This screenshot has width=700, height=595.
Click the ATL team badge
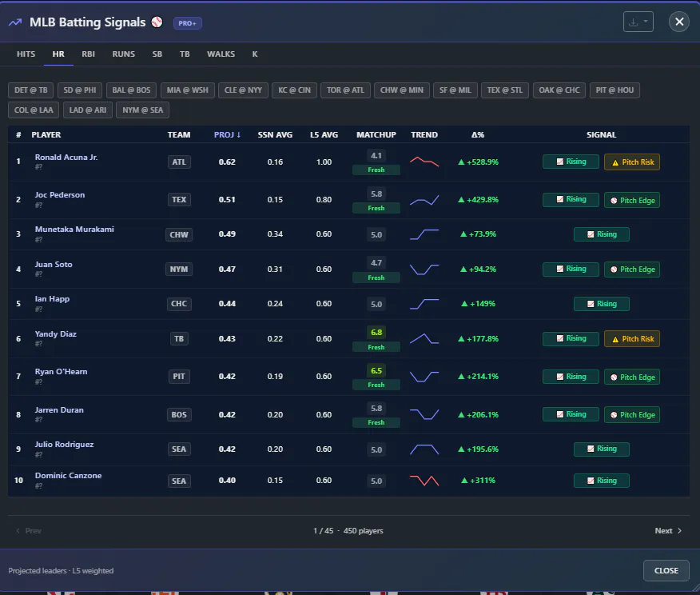(179, 162)
